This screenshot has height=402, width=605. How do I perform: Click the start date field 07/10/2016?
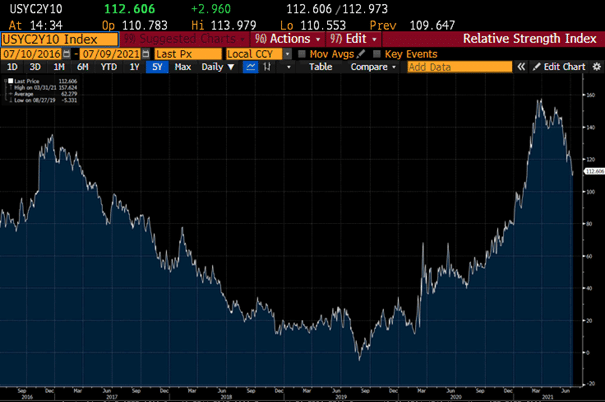point(30,53)
